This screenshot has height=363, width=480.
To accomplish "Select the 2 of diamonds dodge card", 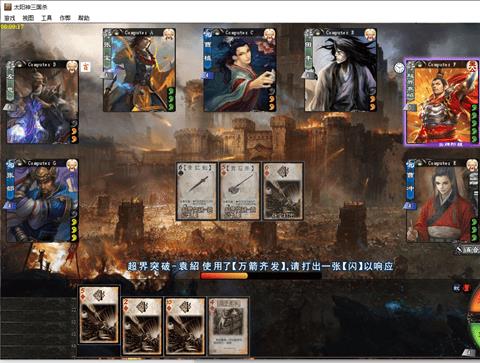I will tap(142, 326).
